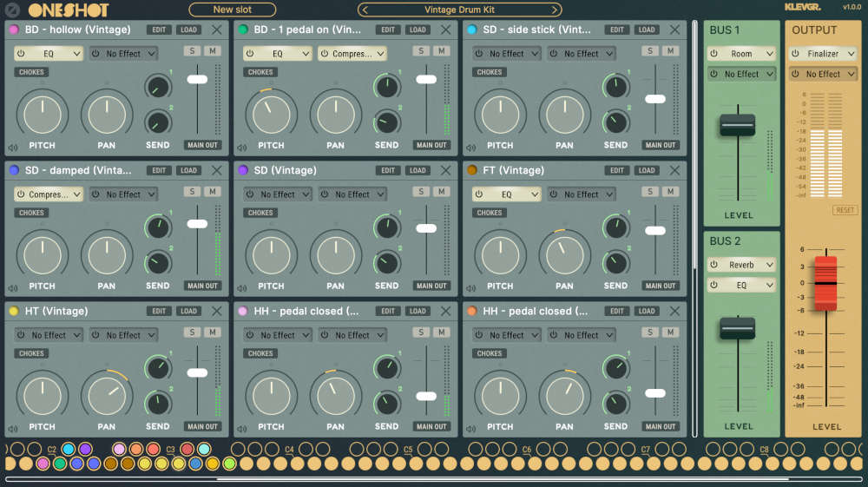Close the FT (Vintage) slot with X
The image size is (868, 487).
[674, 170]
